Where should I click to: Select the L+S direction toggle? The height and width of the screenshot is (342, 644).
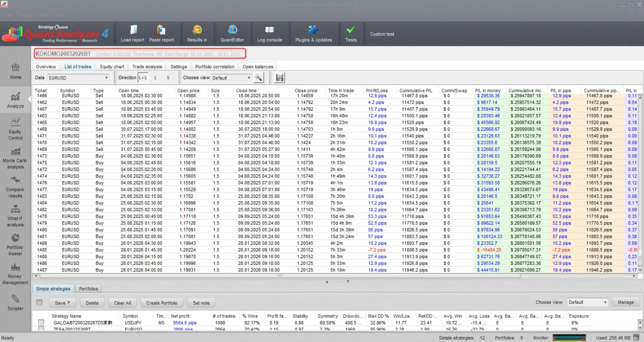point(143,78)
